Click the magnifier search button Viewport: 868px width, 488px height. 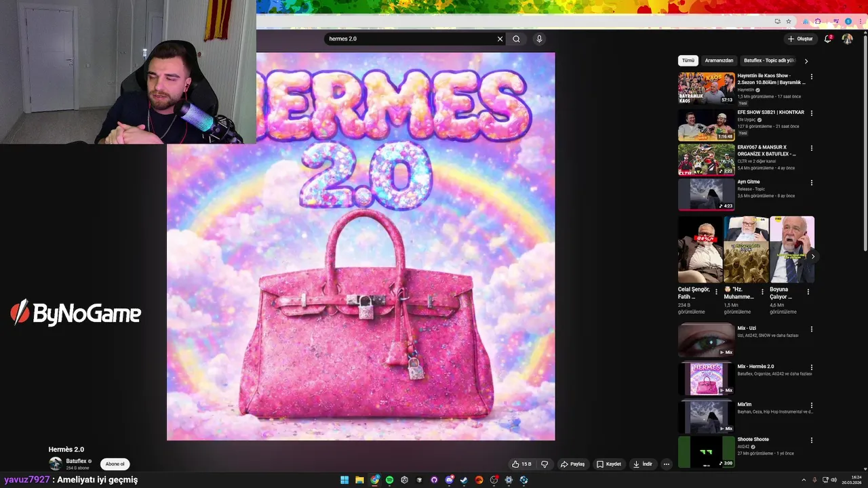click(516, 39)
